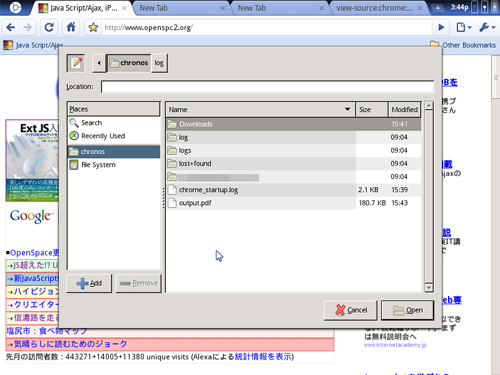This screenshot has width=500, height=375.
Task: Bookmark the page using the star icon
Action: 93,27
